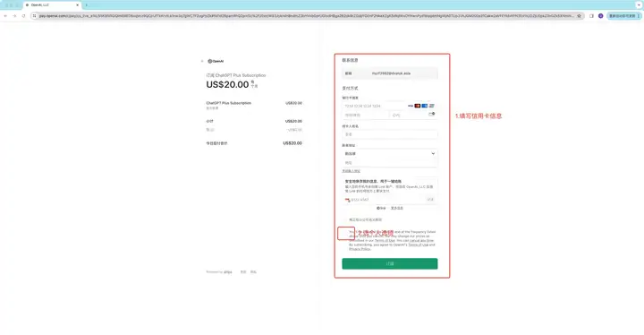Image resolution: width=644 pixels, height=335 pixels.
Task: Open the Privacy link in page footer
Action: [x=253, y=272]
